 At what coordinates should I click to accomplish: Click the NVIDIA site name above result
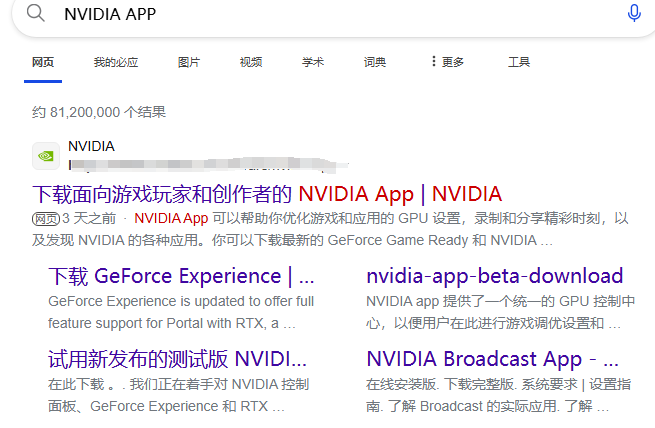click(91, 146)
